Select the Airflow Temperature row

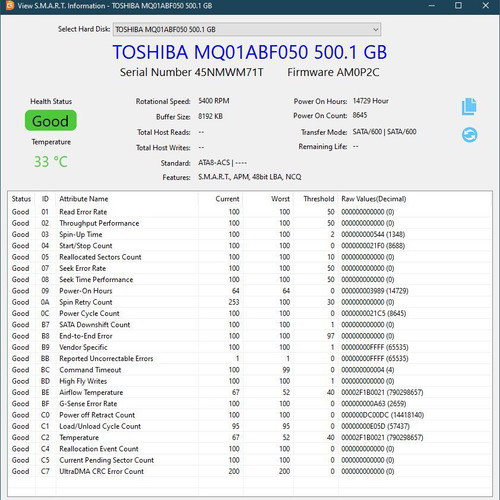pyautogui.click(x=250, y=392)
